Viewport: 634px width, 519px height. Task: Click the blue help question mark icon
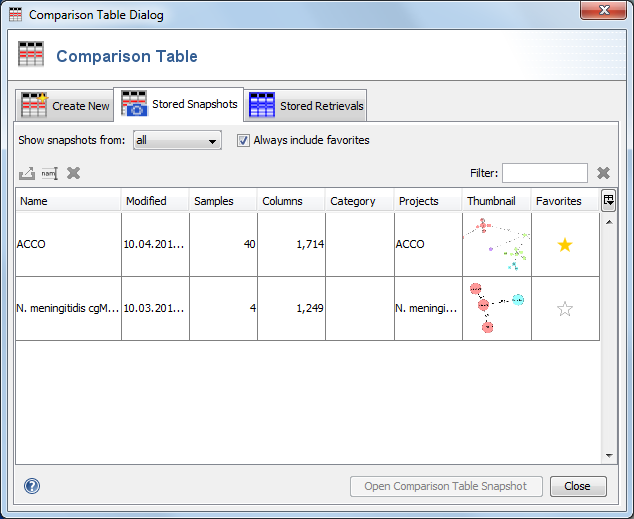[32, 486]
